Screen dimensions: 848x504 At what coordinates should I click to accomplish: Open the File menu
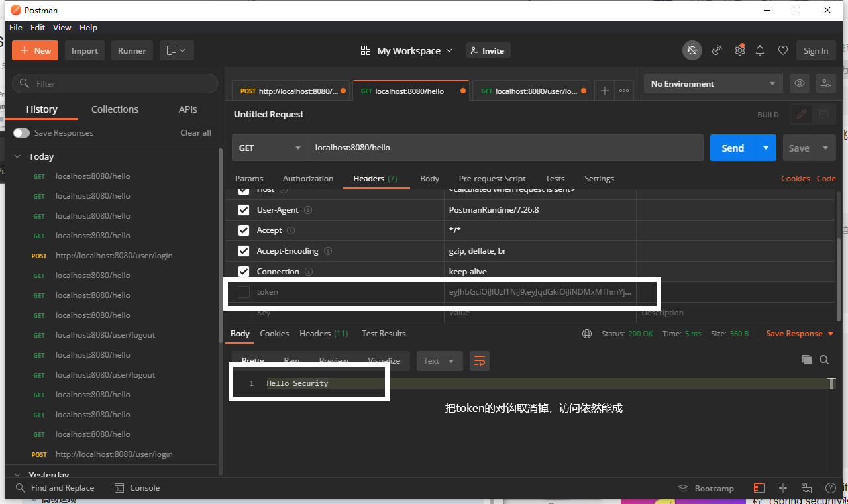point(16,27)
